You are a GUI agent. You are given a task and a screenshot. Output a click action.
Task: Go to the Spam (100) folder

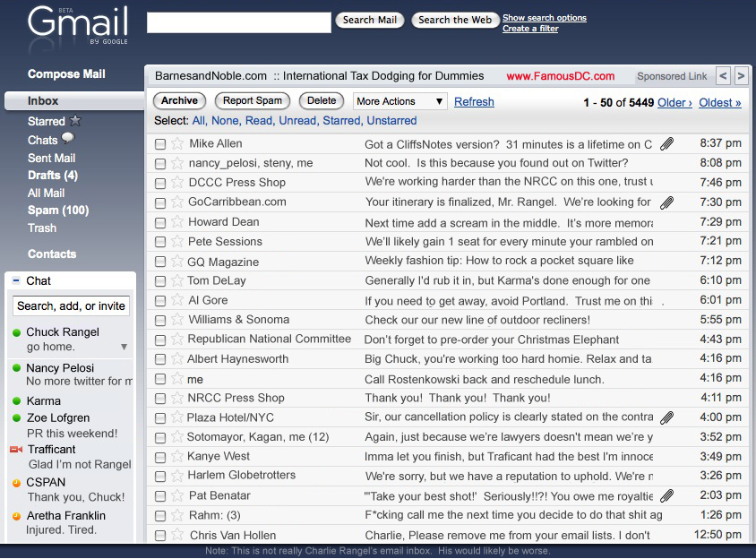pyautogui.click(x=57, y=210)
